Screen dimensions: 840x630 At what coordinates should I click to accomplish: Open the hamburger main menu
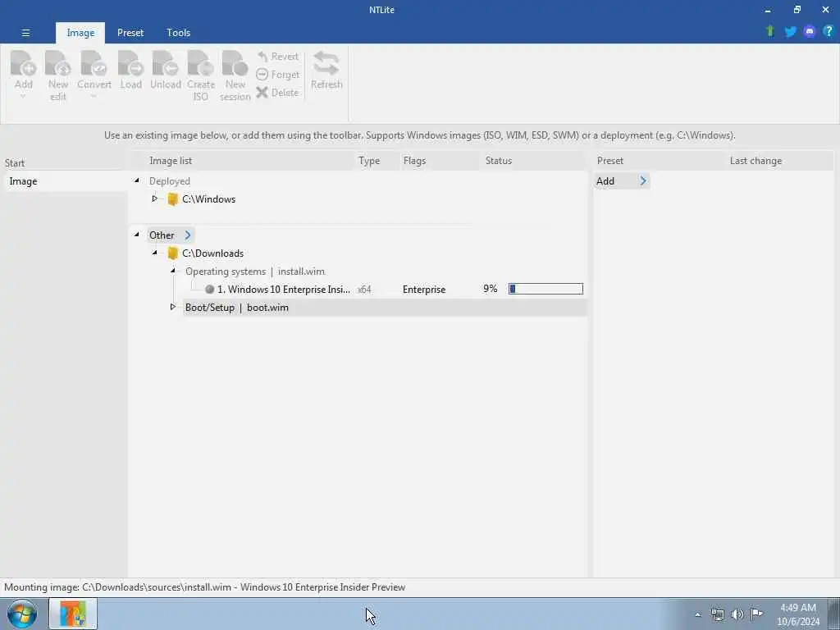click(x=25, y=33)
